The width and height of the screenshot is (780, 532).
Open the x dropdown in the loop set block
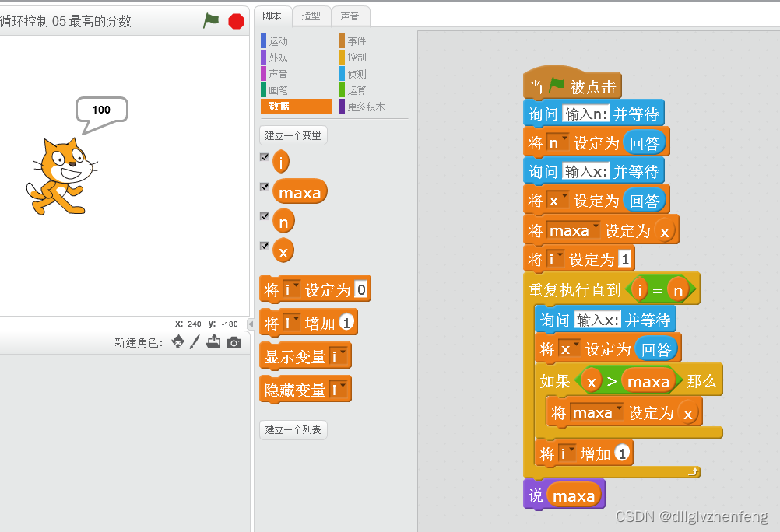(569, 348)
